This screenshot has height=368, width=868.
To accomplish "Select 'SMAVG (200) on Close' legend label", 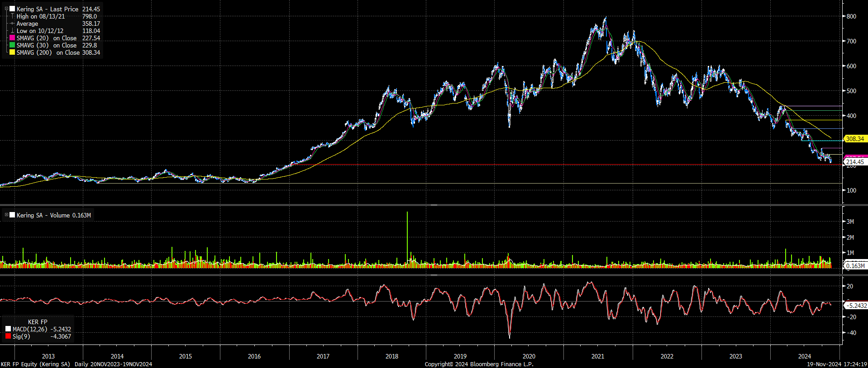I will coord(48,52).
